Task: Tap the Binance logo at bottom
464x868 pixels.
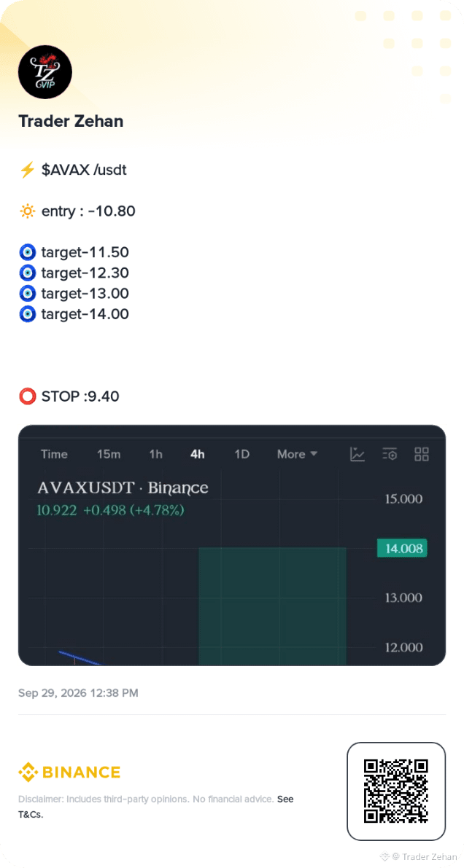Action: coord(69,772)
